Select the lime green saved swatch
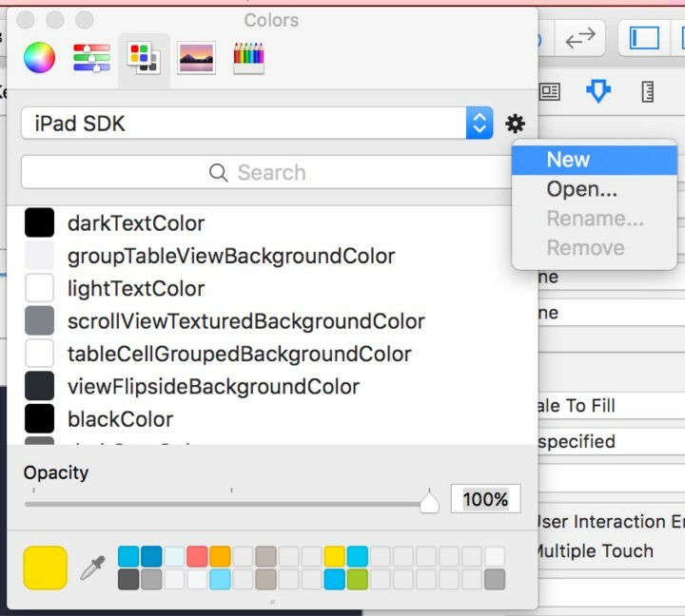Screen dimensions: 685x616 [358, 579]
